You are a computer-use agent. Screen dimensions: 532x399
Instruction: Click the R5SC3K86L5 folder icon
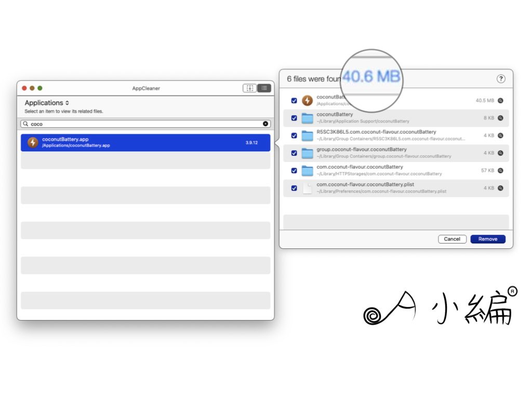click(308, 136)
